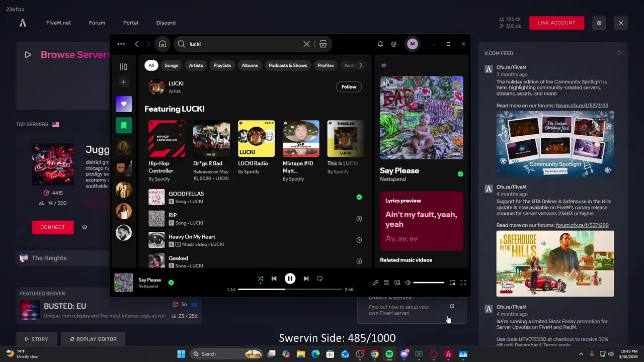This screenshot has height=362, width=644.
Task: Mute Spotify with speaker icon
Action: coord(408,283)
